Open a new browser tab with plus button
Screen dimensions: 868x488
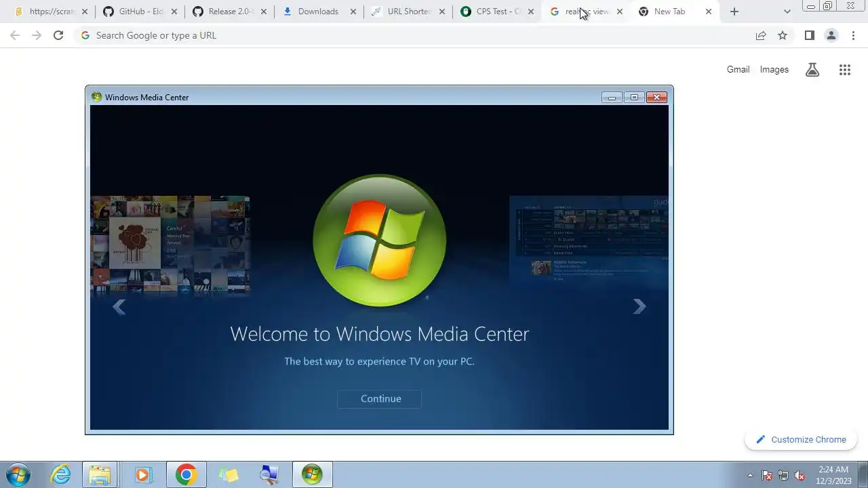click(734, 12)
